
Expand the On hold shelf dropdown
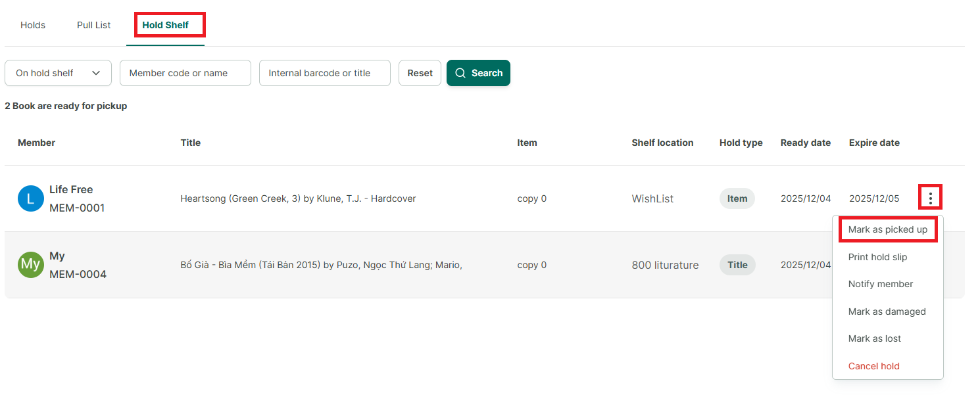(x=59, y=73)
